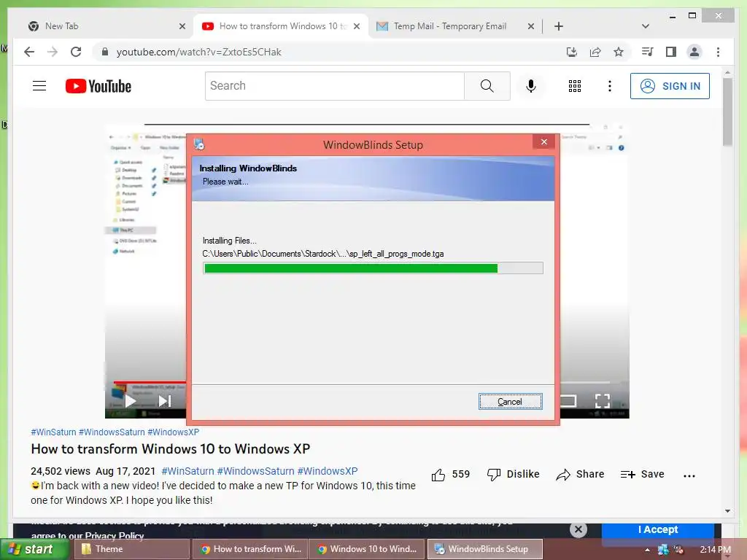Click the WindowBlinds Setup title bar icon
The image size is (747, 560).
click(199, 144)
